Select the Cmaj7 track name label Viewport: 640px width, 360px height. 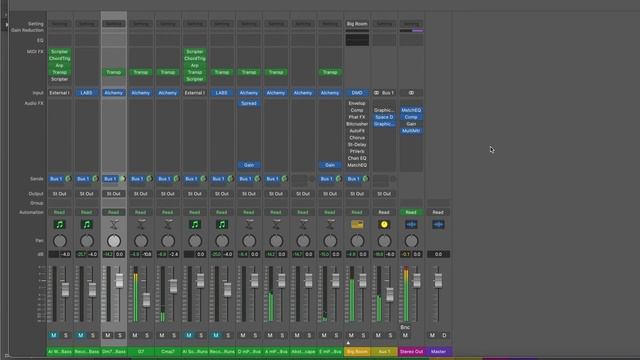[168, 351]
